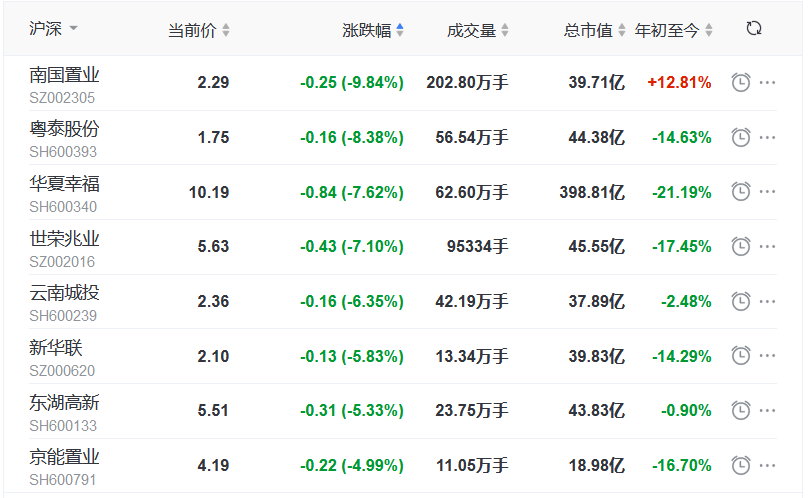
Task: Click the 43.83亿 market cap value
Action: point(597,410)
